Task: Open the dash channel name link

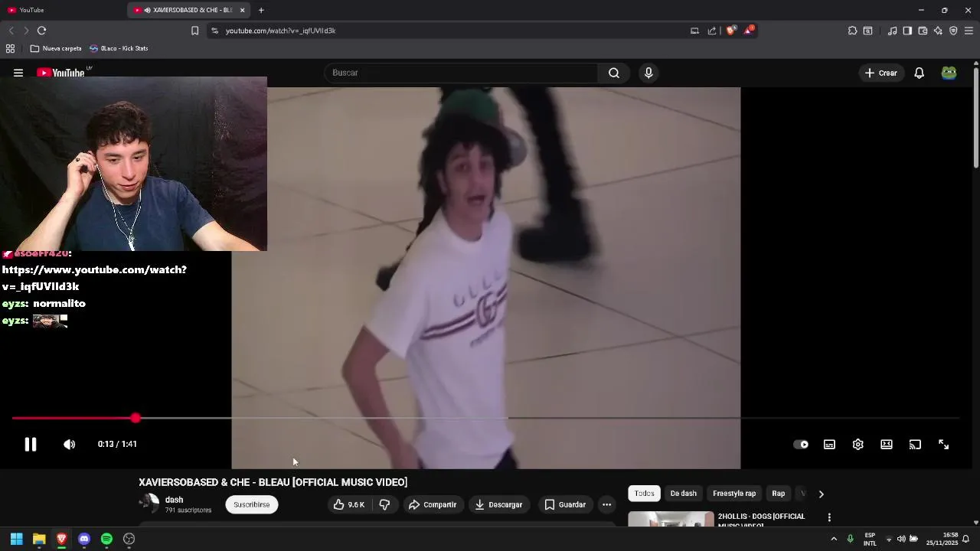Action: [x=174, y=500]
